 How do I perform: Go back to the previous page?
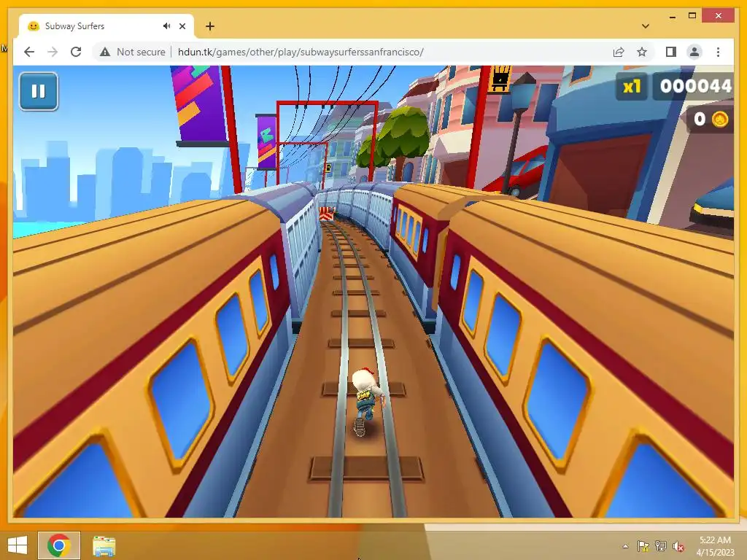[29, 52]
